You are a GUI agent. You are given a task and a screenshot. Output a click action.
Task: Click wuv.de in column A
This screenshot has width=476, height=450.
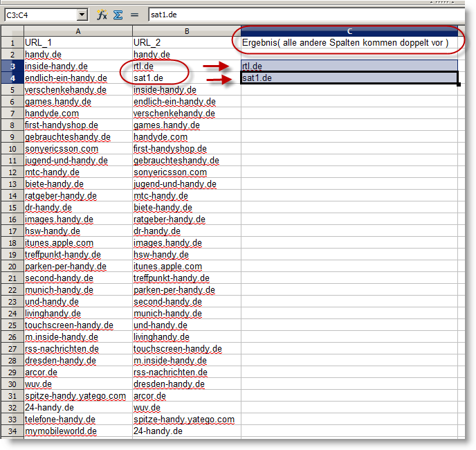click(x=78, y=384)
